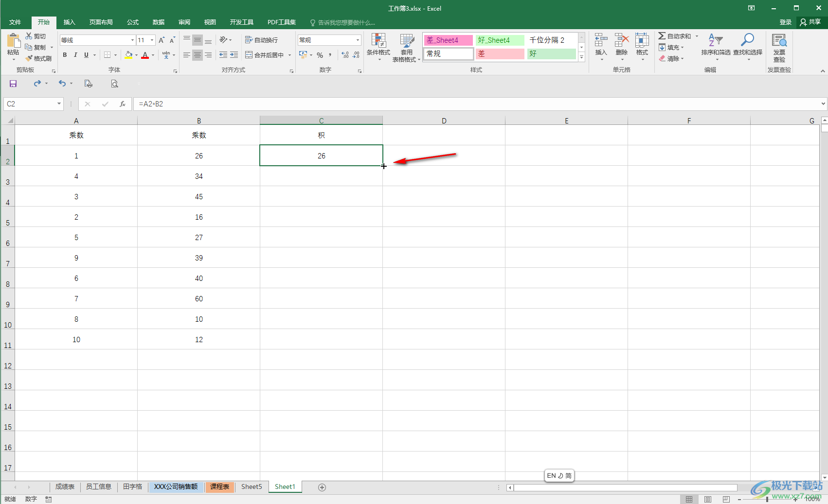The height and width of the screenshot is (504, 828).
Task: Click the Cut scissors icon
Action: (x=29, y=36)
